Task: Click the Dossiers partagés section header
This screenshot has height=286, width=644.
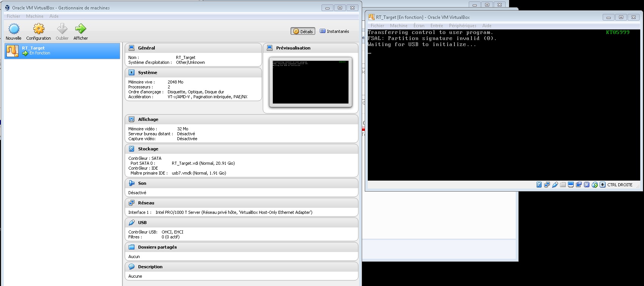Action: tap(241, 247)
